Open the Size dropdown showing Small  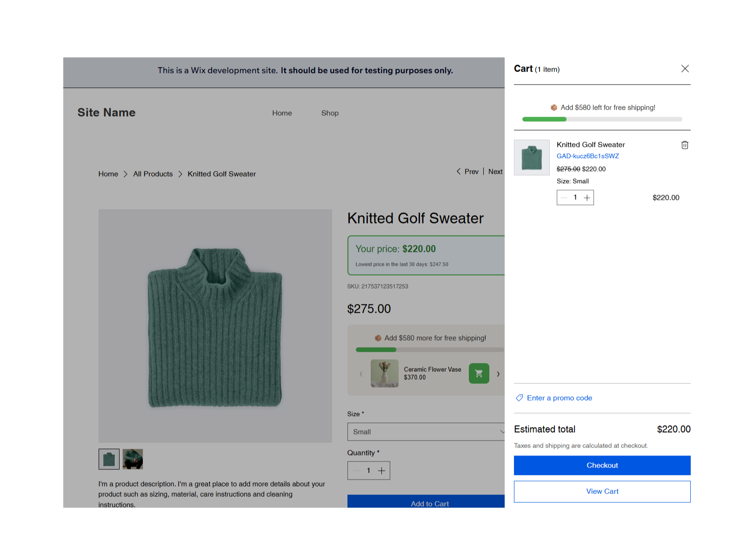tap(426, 432)
